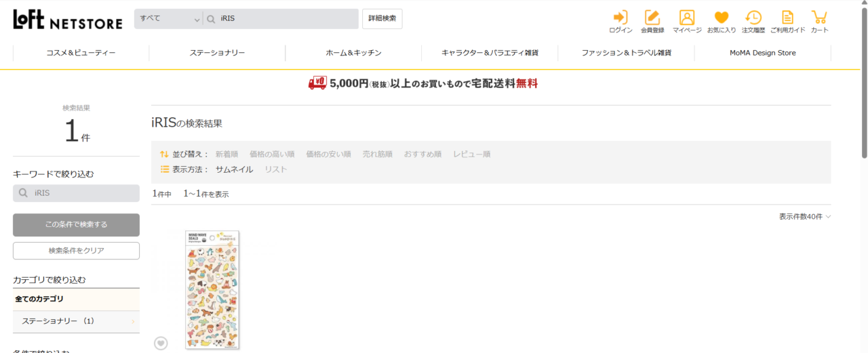Open お気に入り favorites heart icon
This screenshot has height=353, width=868.
click(722, 22)
